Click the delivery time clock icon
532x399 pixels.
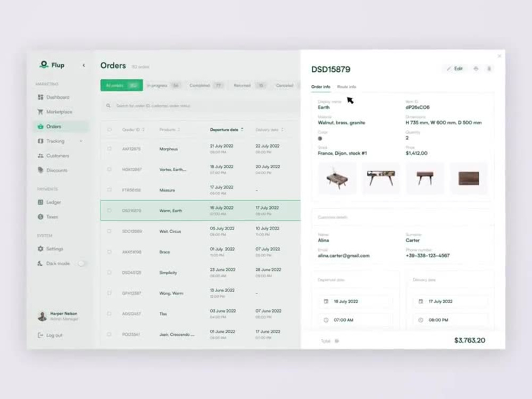point(421,320)
